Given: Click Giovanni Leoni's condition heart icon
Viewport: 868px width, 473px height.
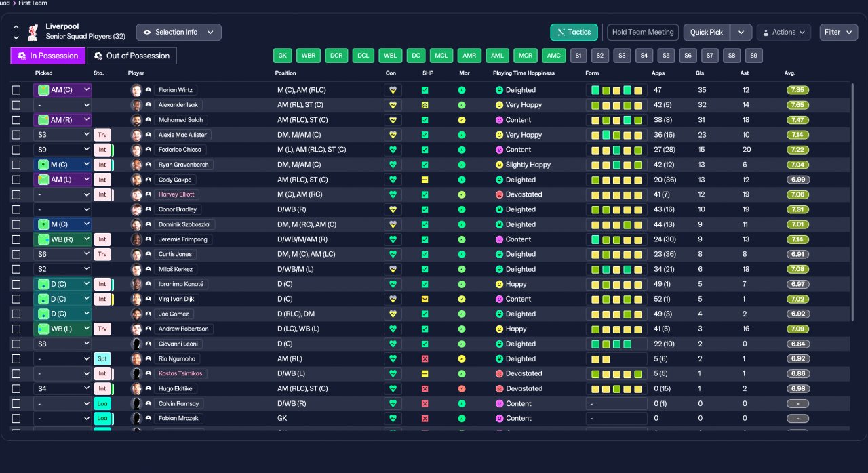Looking at the screenshot, I should coord(393,344).
